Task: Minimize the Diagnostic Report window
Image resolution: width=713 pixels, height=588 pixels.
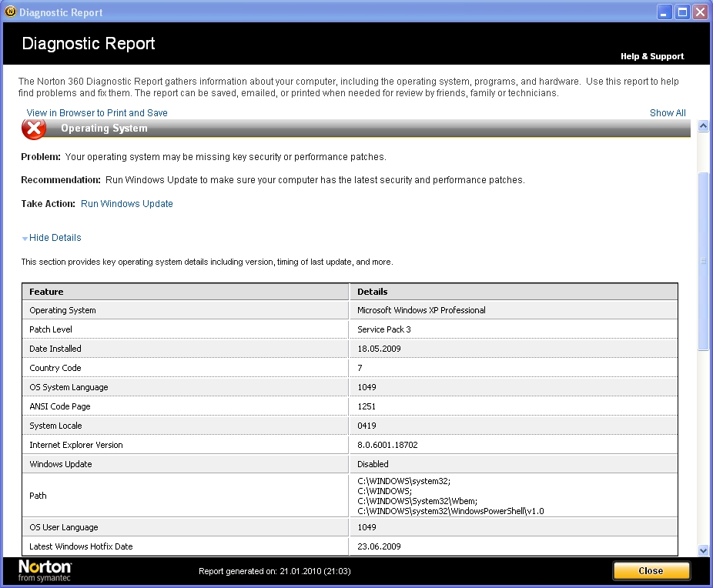Action: tap(664, 12)
